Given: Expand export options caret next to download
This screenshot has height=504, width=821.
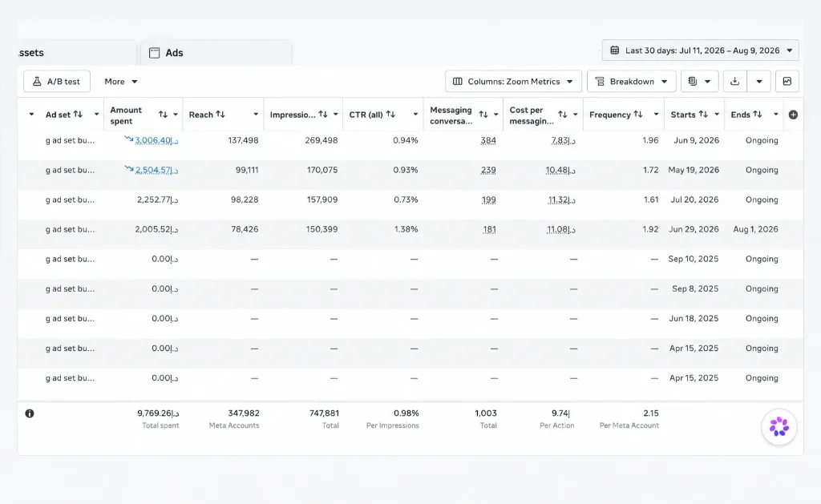Looking at the screenshot, I should 758,81.
